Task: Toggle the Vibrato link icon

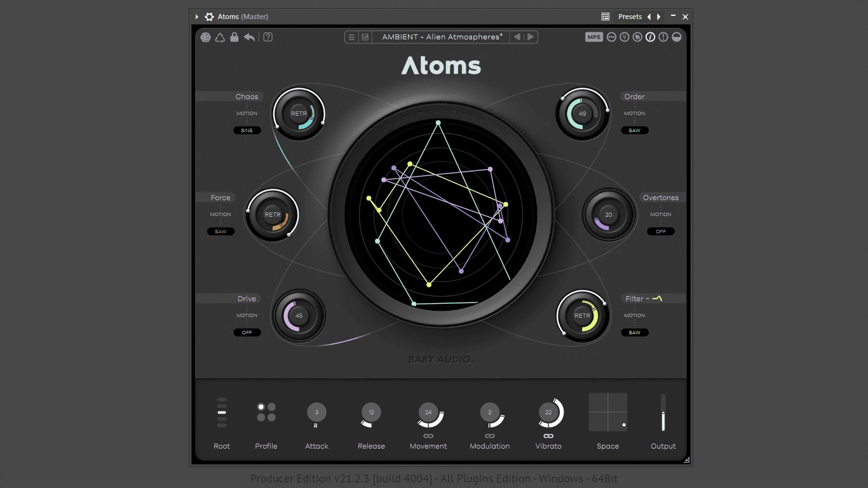Action: (x=548, y=436)
